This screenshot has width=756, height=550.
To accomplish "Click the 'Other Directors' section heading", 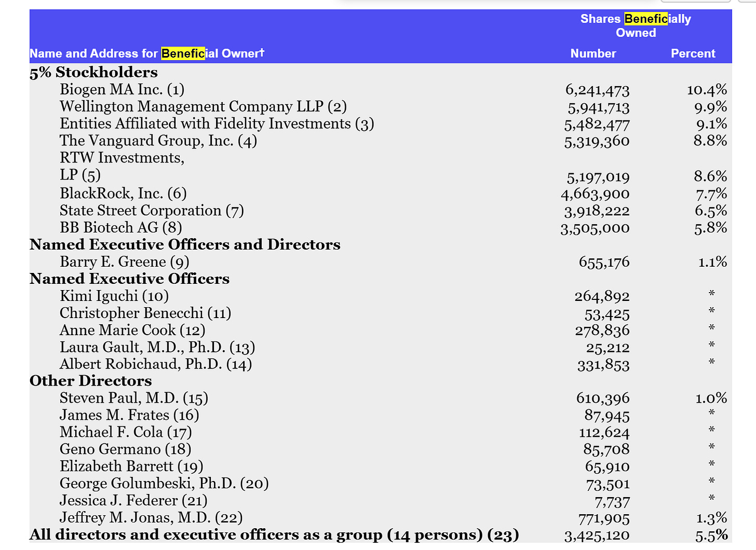I will tap(90, 381).
